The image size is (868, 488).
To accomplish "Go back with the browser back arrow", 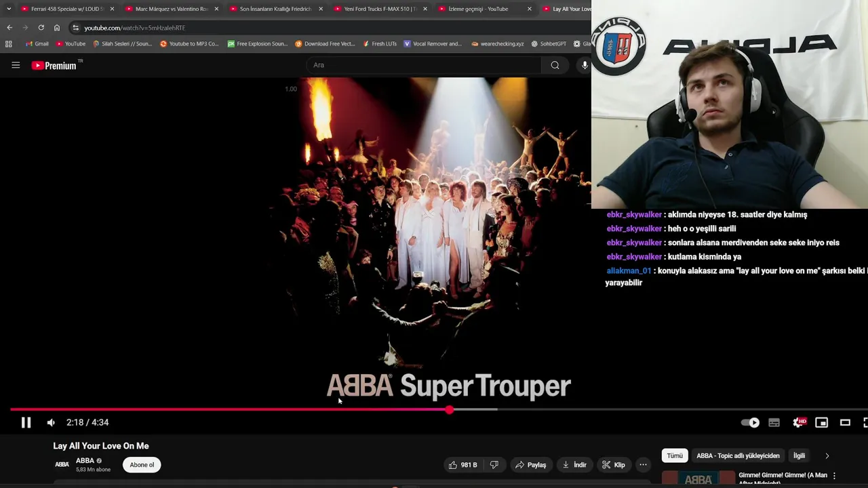I will pyautogui.click(x=9, y=28).
